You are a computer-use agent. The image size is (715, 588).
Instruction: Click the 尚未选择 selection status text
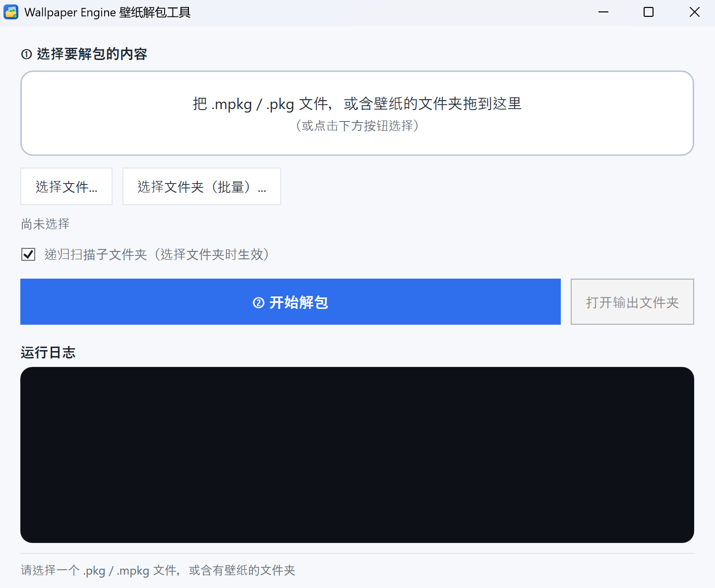[45, 224]
